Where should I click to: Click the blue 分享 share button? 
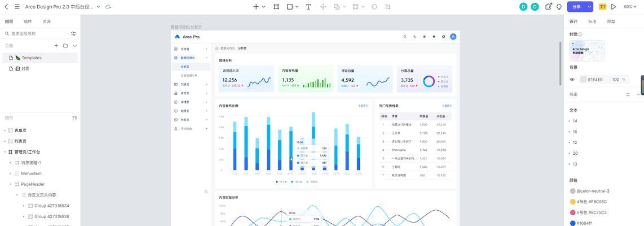[577, 7]
